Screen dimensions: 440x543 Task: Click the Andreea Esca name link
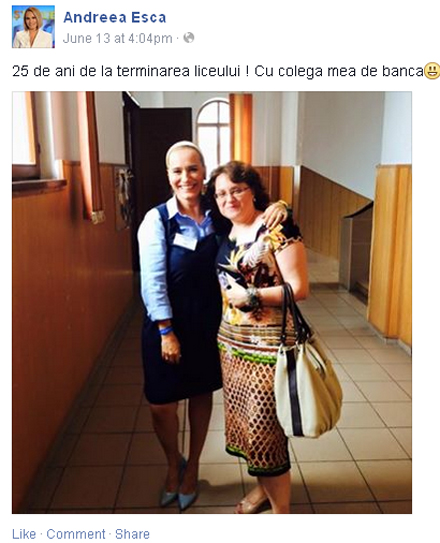pyautogui.click(x=115, y=17)
